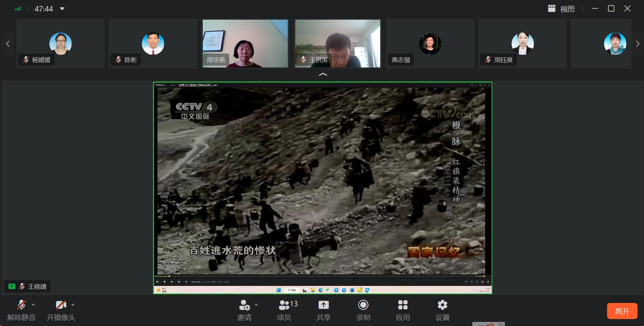Viewport: 644px width, 326px height.
Task: Leave meeting with 离开 button
Action: (x=622, y=311)
